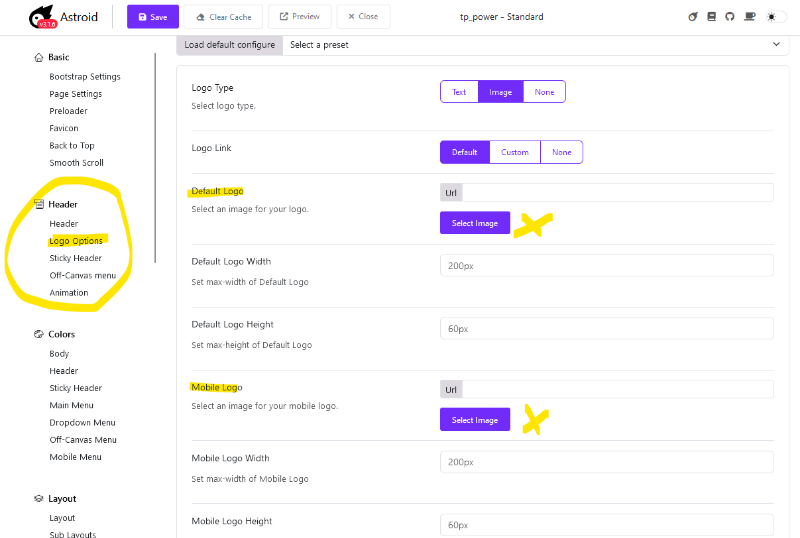800x538 pixels.
Task: Save the template with Save button
Action: click(x=153, y=17)
